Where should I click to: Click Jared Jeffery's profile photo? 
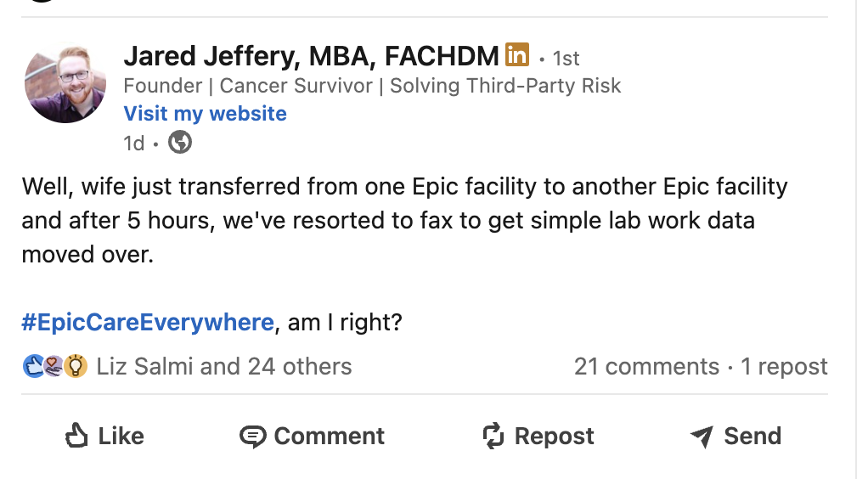(x=65, y=85)
